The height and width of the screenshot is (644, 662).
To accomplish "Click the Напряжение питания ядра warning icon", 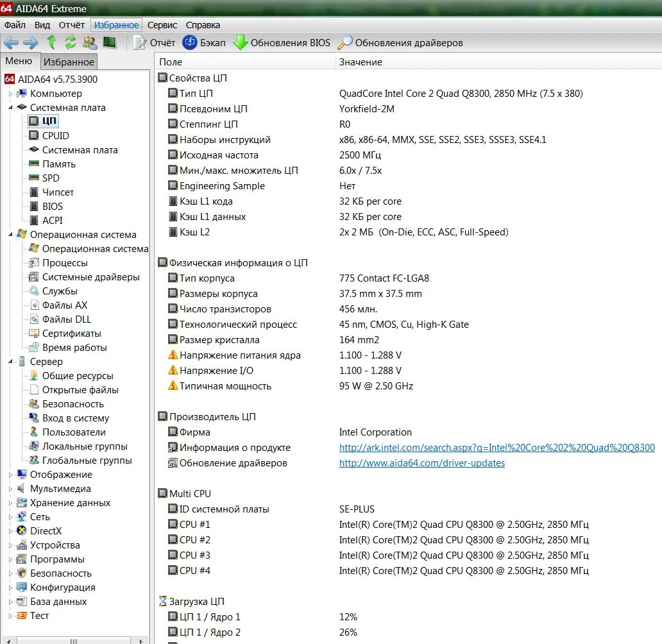I will [173, 355].
